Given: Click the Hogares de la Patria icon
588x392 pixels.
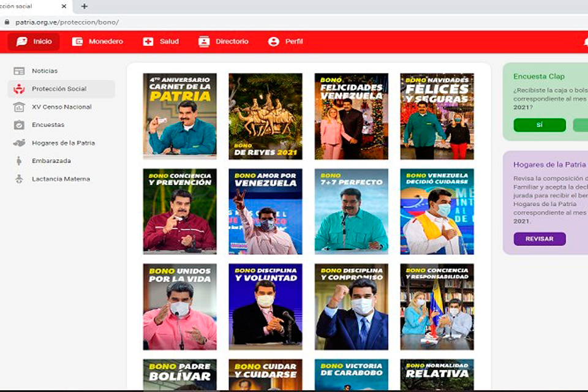Looking at the screenshot, I should (x=19, y=143).
